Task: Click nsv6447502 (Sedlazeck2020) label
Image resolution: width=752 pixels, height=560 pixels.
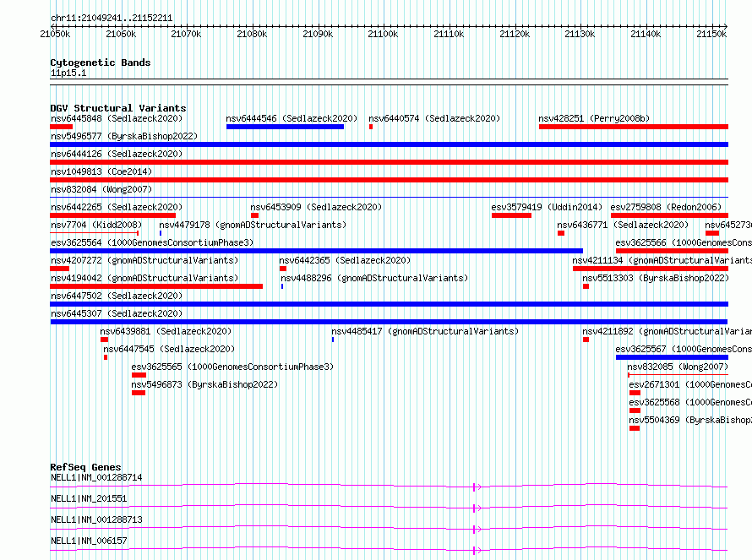Action: coord(117,296)
